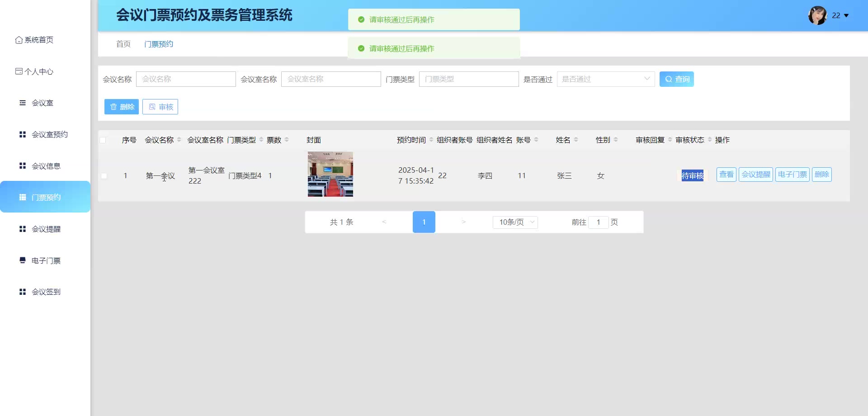868x416 pixels.
Task: Expand the 10条/页 page size dropdown
Action: click(515, 222)
